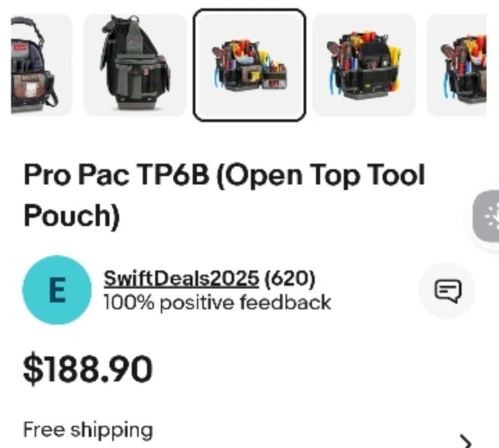The image size is (499, 448).
Task: View the seller's (620) feedback count
Action: pos(290,278)
